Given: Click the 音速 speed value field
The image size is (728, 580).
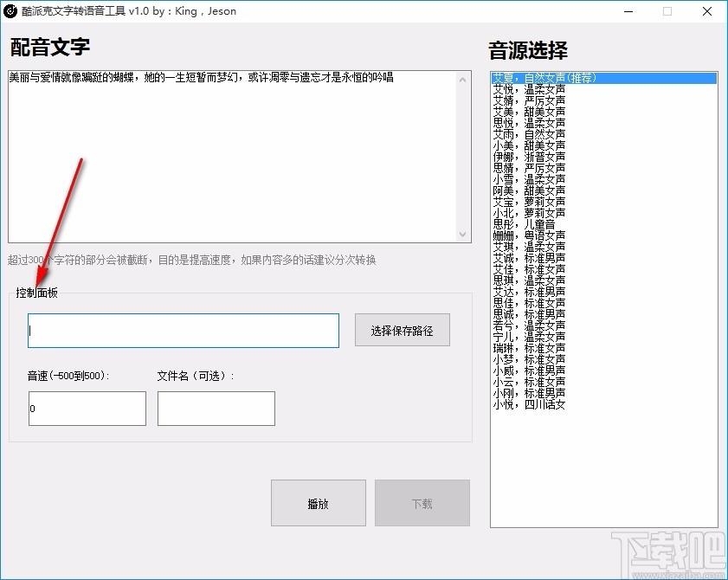Looking at the screenshot, I should 87,409.
